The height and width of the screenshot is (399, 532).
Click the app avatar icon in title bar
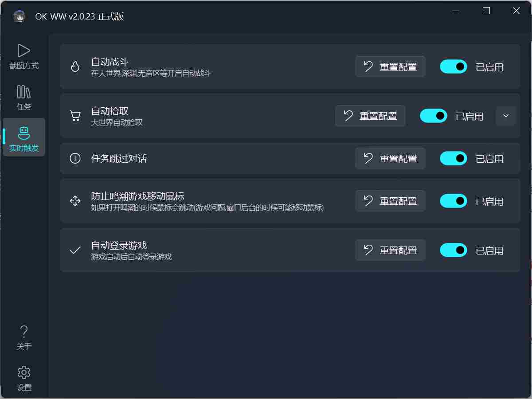pos(19,16)
